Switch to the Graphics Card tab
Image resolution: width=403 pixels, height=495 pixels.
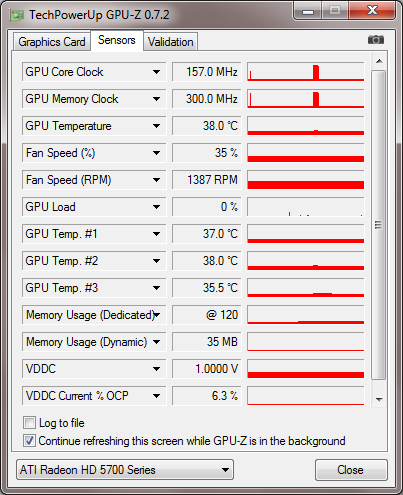tap(52, 42)
